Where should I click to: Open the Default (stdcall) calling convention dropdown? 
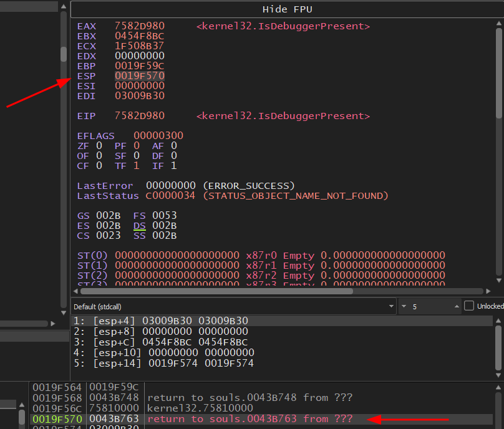[x=233, y=306]
